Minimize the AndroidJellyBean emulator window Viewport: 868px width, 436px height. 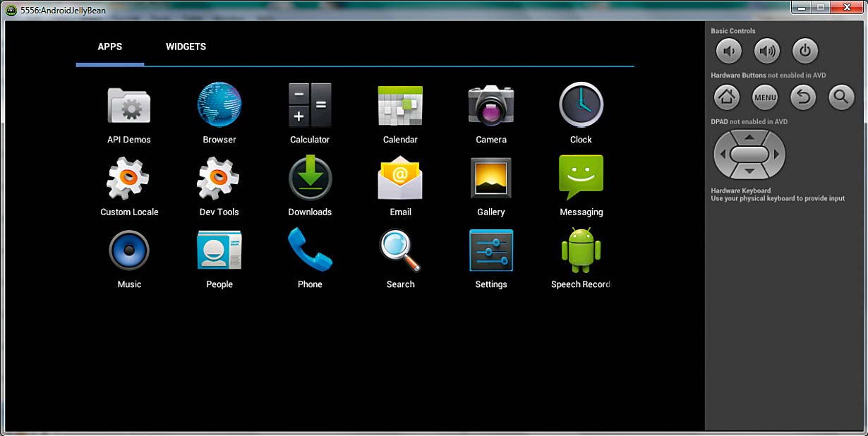tap(800, 8)
